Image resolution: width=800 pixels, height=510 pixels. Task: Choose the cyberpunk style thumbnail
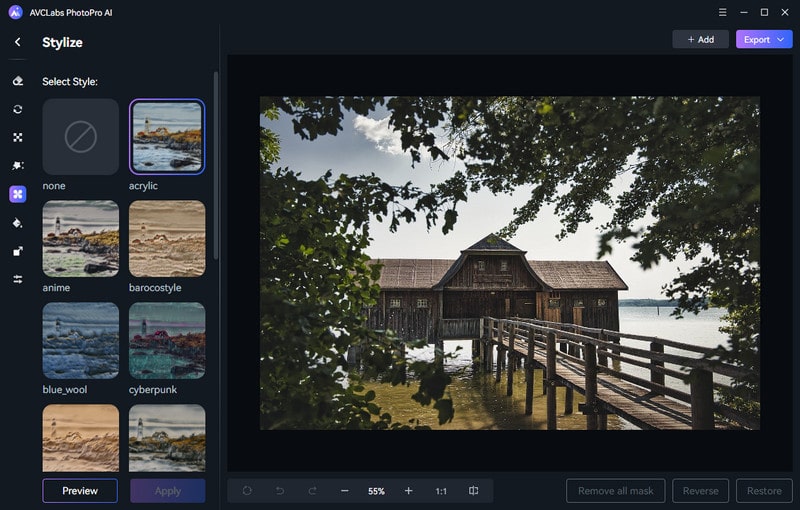(167, 341)
